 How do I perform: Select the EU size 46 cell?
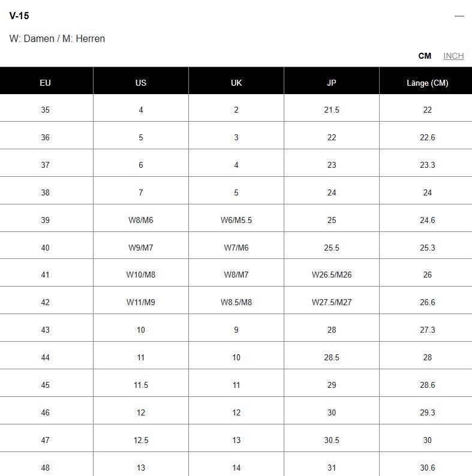(46, 412)
